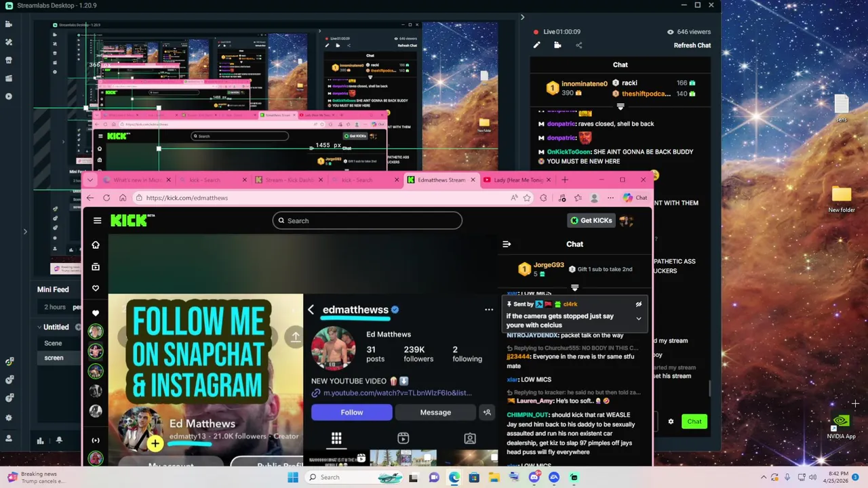Switch to Lady (Hear Me Tonight) tab
This screenshot has height=488, width=868.
[x=517, y=180]
